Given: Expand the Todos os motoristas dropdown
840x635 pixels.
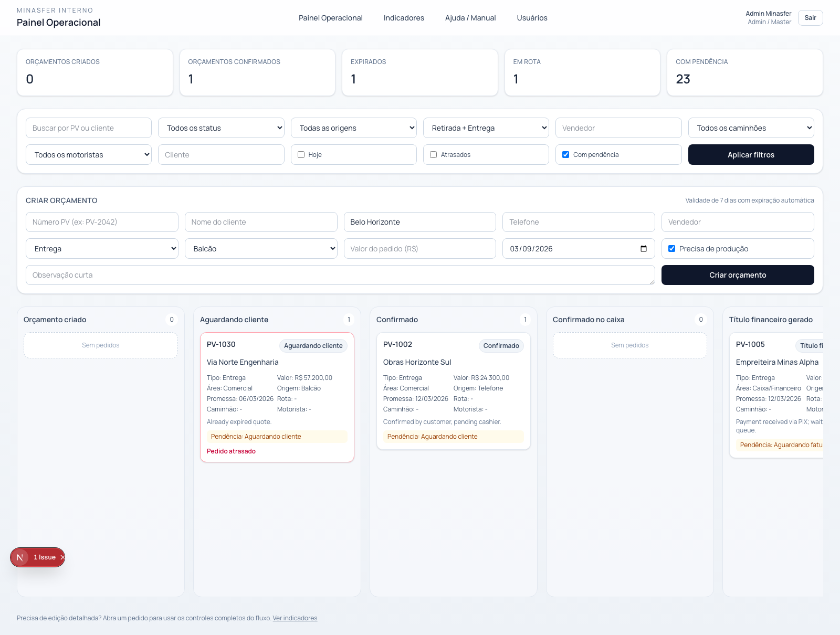Looking at the screenshot, I should point(89,155).
